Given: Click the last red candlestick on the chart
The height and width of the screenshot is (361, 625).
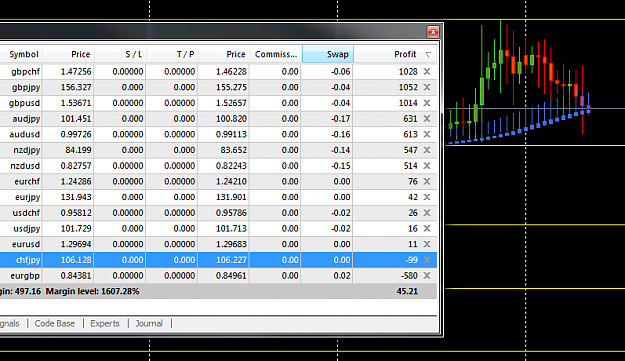Looking at the screenshot, I should click(x=588, y=108).
